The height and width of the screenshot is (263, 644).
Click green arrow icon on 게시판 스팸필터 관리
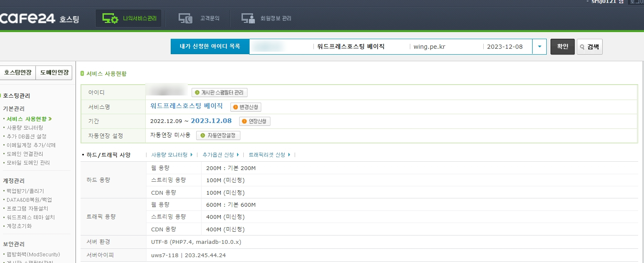click(x=197, y=93)
